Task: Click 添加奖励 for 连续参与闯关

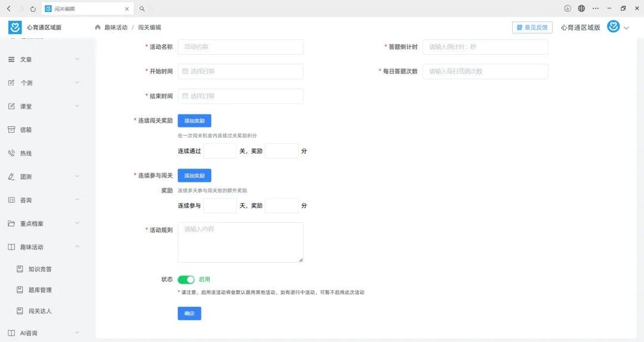Action: (194, 176)
